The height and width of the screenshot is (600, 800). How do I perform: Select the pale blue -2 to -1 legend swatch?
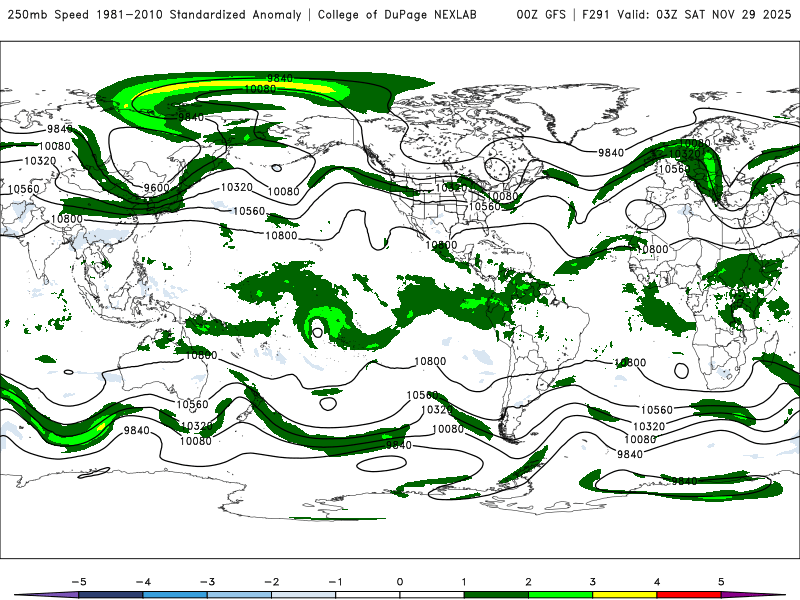(x=304, y=595)
